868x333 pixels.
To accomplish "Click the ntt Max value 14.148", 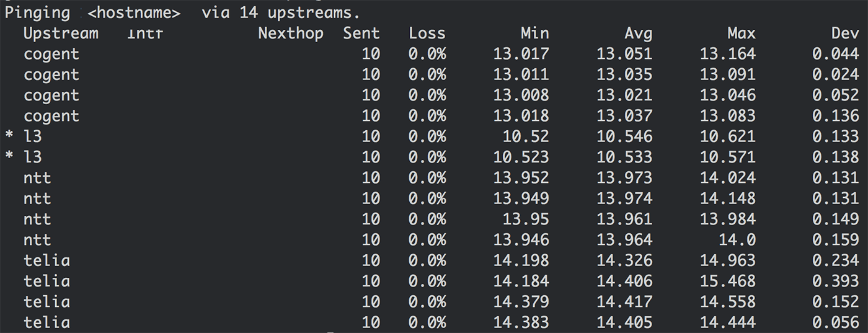I will (728, 199).
